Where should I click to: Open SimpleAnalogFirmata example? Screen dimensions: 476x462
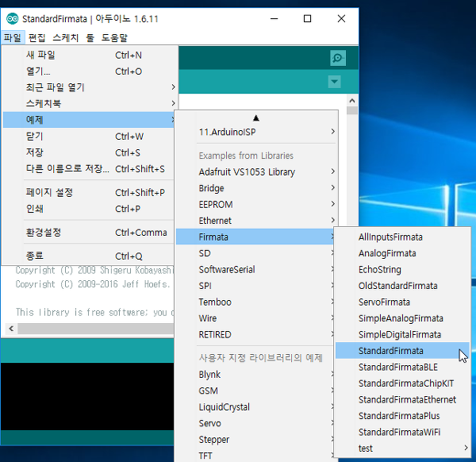pos(402,318)
